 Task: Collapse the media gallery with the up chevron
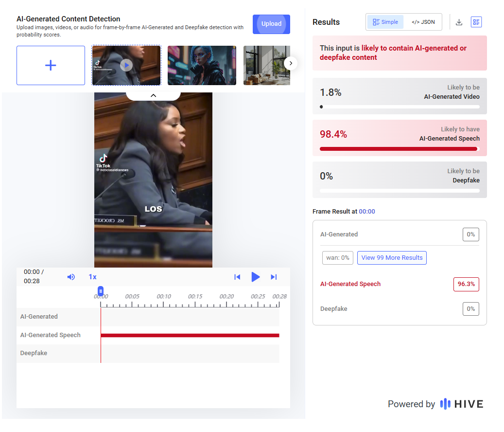tap(153, 95)
